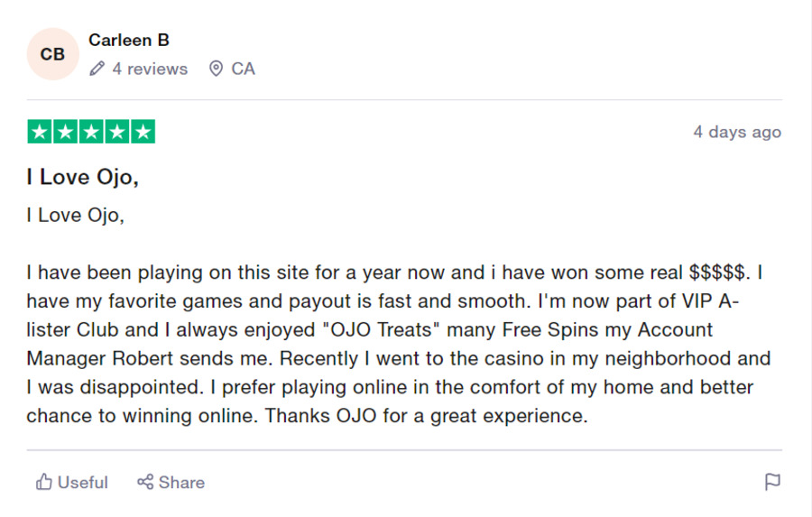Mark review as Useful via the text label
812x517 pixels.
click(x=83, y=483)
